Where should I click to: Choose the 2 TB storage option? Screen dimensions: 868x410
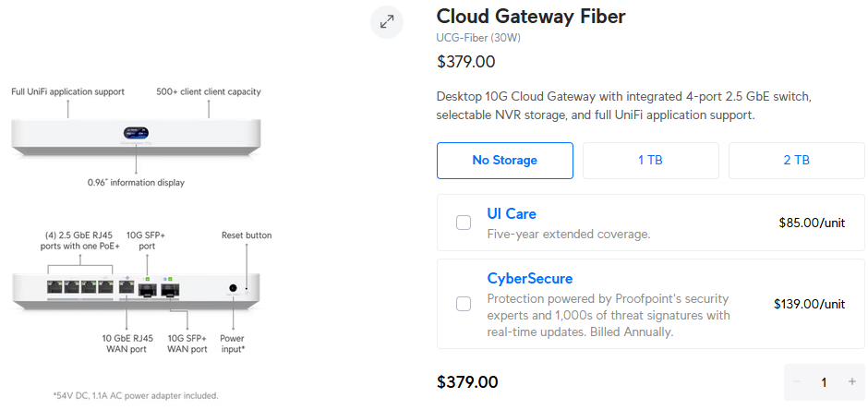[797, 161]
